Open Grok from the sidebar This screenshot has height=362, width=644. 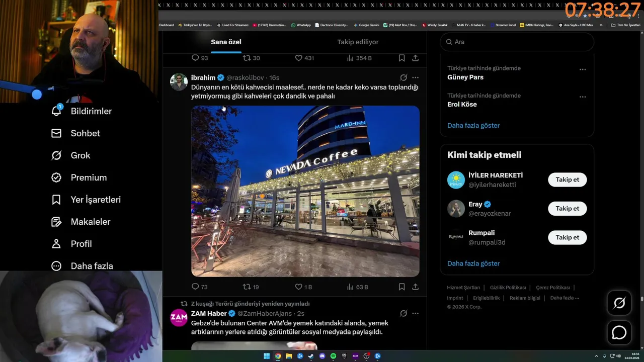70,155
